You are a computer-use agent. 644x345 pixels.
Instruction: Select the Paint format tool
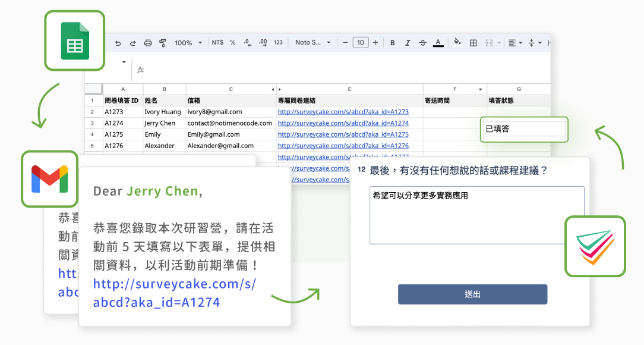(163, 43)
